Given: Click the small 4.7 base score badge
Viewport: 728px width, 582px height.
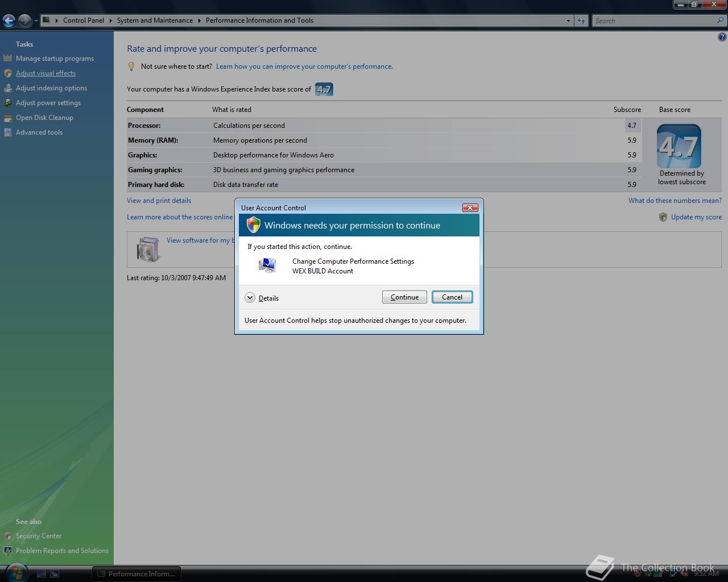Looking at the screenshot, I should pos(324,89).
